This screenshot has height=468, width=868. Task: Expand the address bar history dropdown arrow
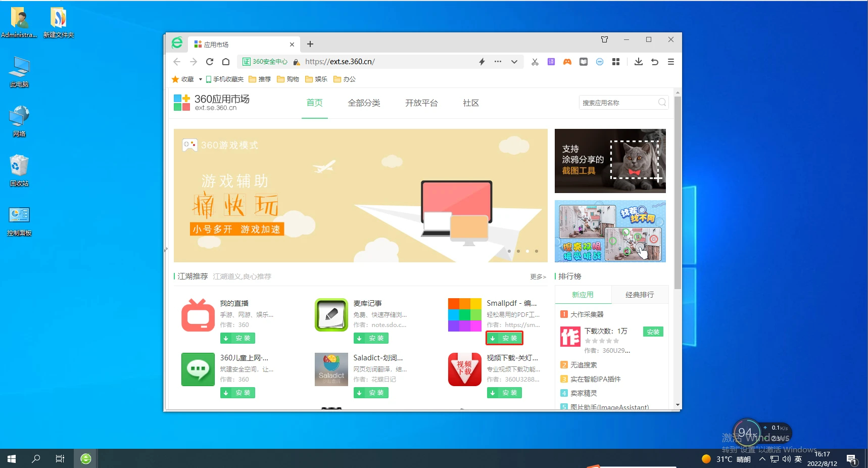point(514,62)
